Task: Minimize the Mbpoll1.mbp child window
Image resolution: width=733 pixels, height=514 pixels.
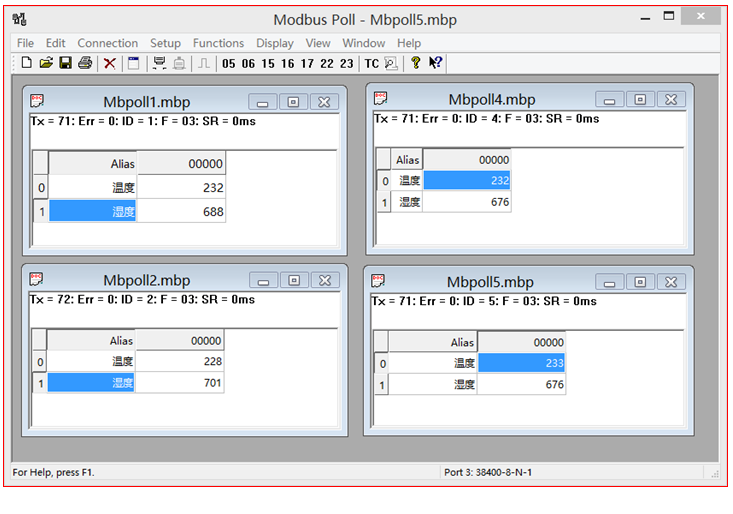Action: pos(263,102)
